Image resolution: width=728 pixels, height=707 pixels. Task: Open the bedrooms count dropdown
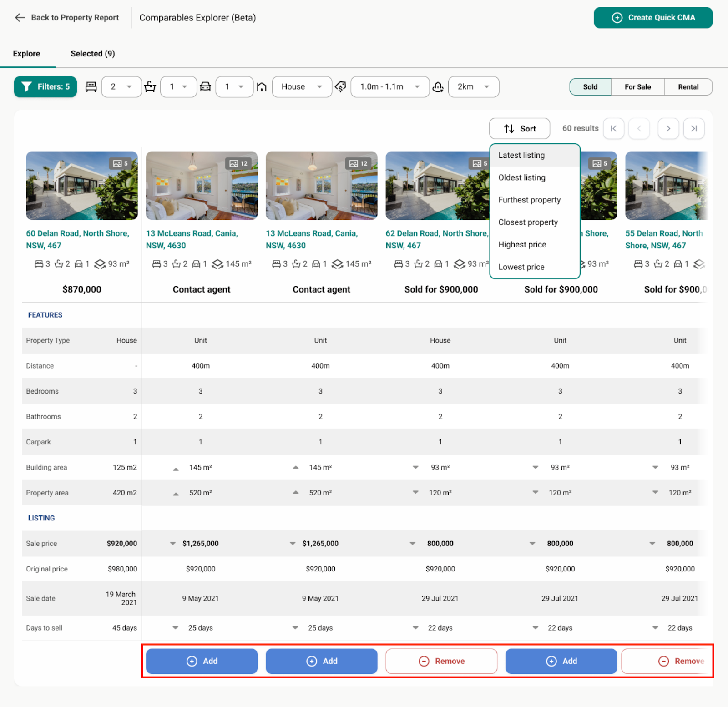[121, 87]
